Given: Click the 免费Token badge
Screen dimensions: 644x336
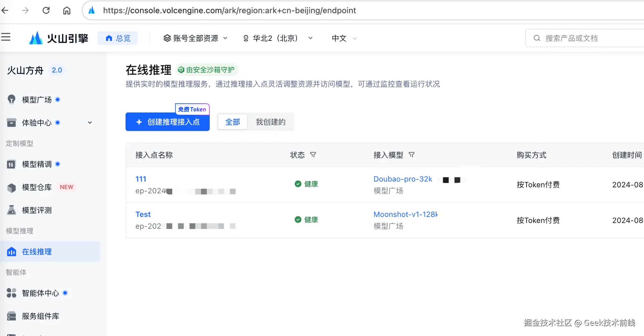Looking at the screenshot, I should (x=192, y=109).
